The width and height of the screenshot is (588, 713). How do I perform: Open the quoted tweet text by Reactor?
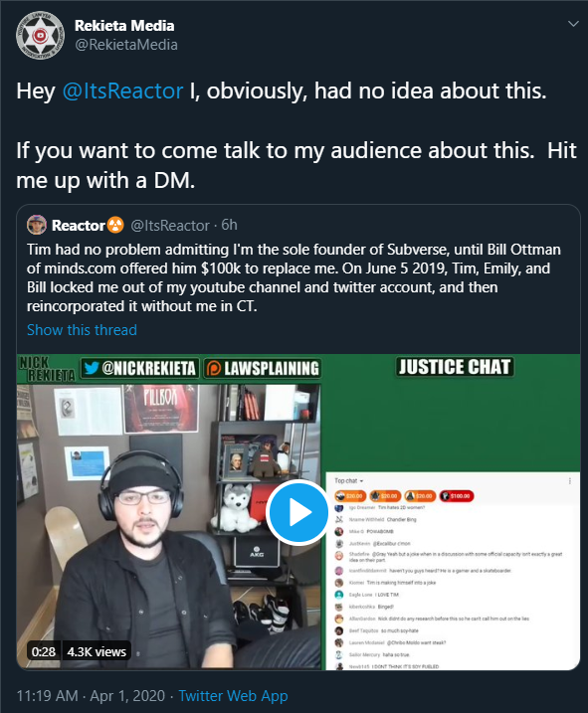point(294,277)
